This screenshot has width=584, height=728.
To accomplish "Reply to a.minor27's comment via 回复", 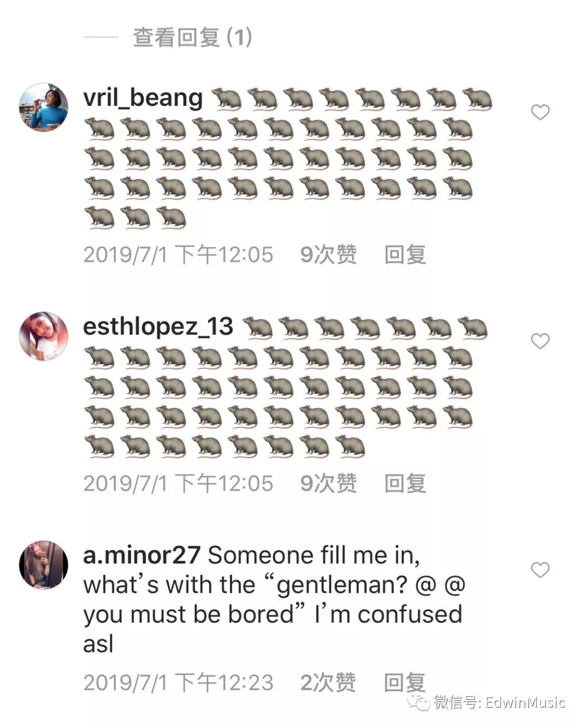I will 404,683.
